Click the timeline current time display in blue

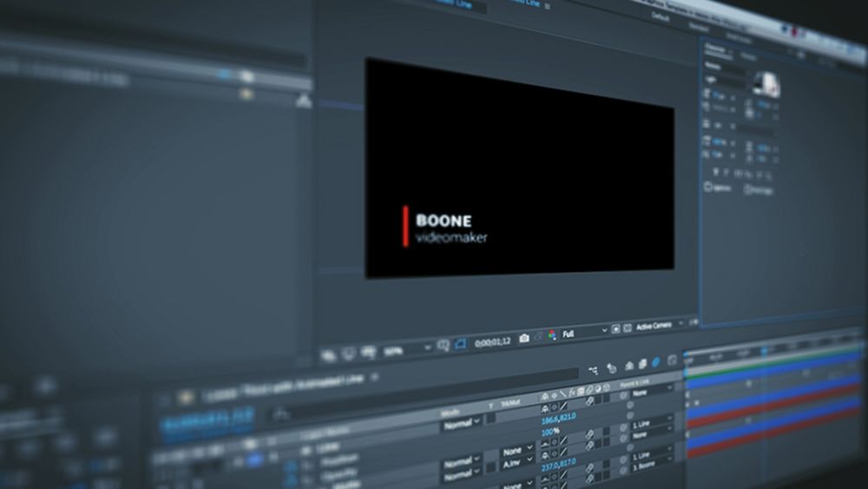(x=207, y=421)
